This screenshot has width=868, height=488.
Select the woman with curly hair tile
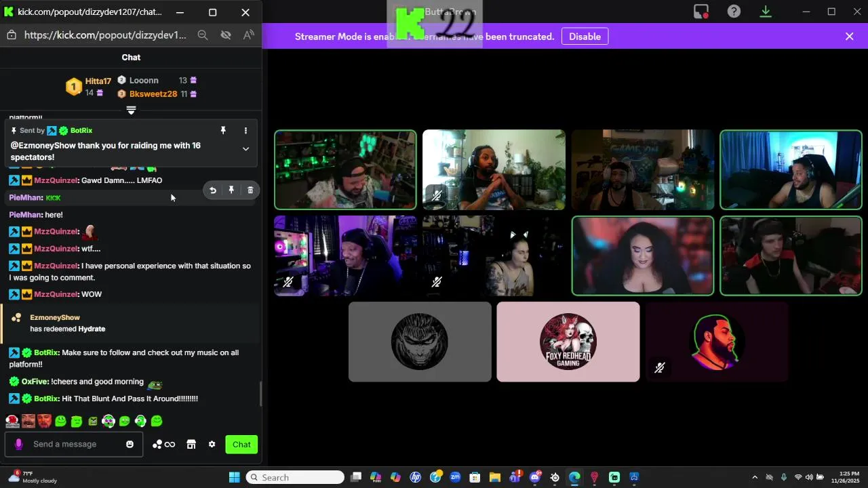pyautogui.click(x=642, y=256)
